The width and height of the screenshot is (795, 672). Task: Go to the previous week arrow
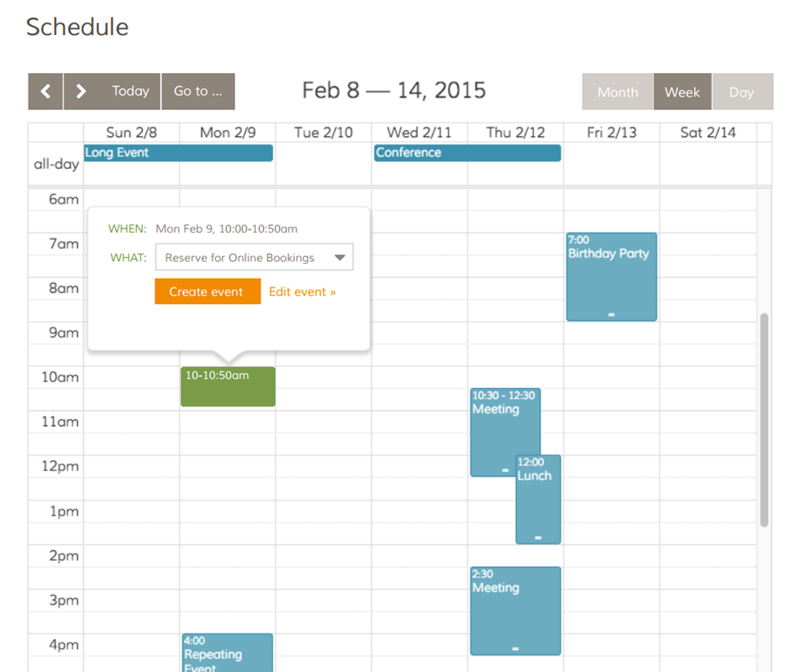pos(45,92)
